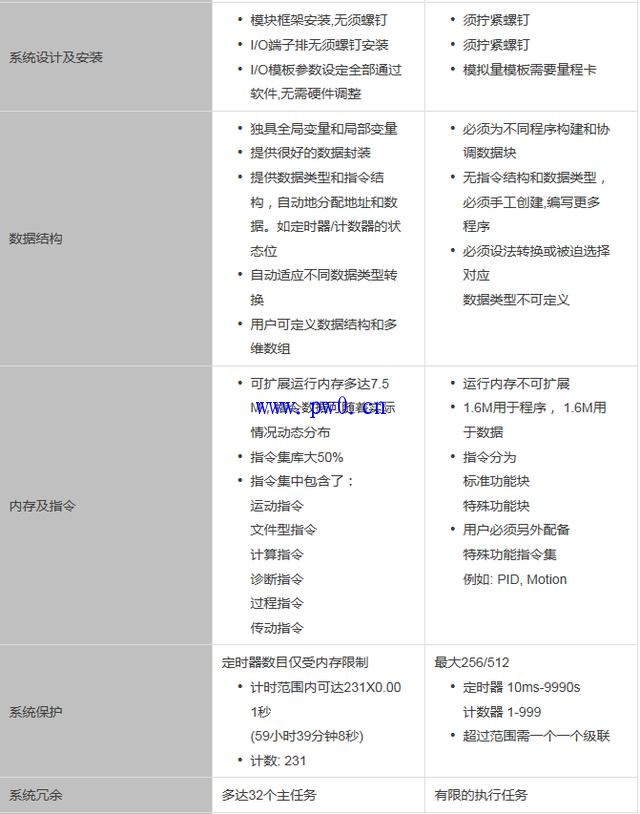640x814 pixels.
Task: Select the 数据结构 row header cell
Action: coord(36,239)
